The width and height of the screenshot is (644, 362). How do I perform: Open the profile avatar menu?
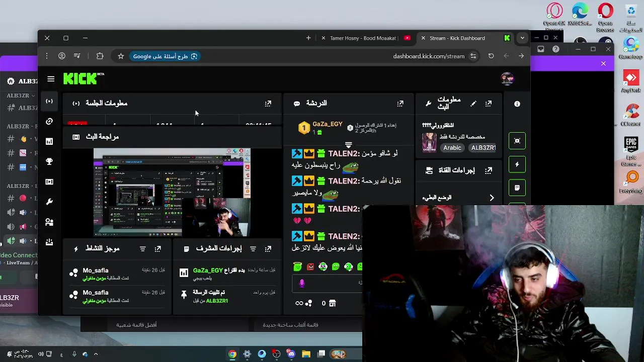[x=507, y=79]
